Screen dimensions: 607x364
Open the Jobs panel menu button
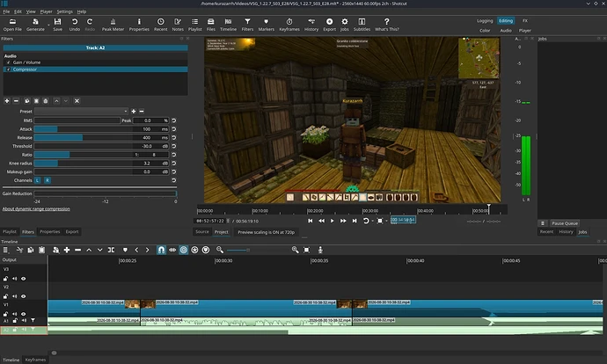pos(543,223)
